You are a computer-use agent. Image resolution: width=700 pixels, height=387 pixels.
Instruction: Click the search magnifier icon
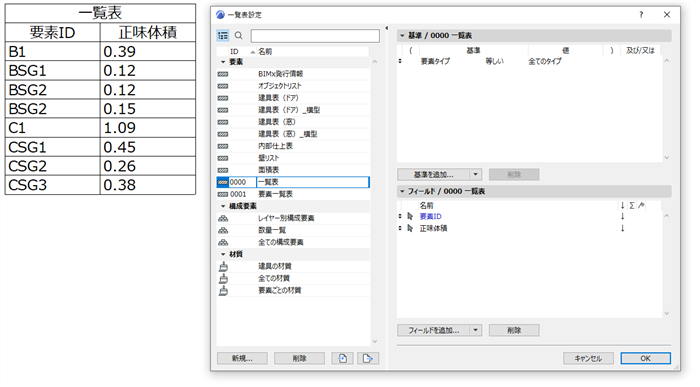coord(239,36)
